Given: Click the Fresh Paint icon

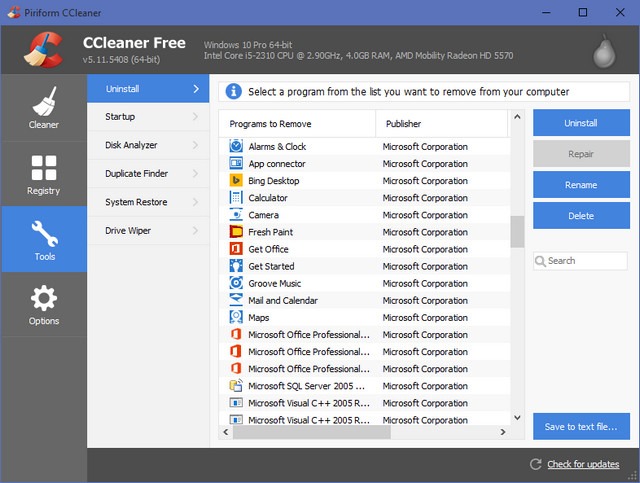Looking at the screenshot, I should coord(236,232).
